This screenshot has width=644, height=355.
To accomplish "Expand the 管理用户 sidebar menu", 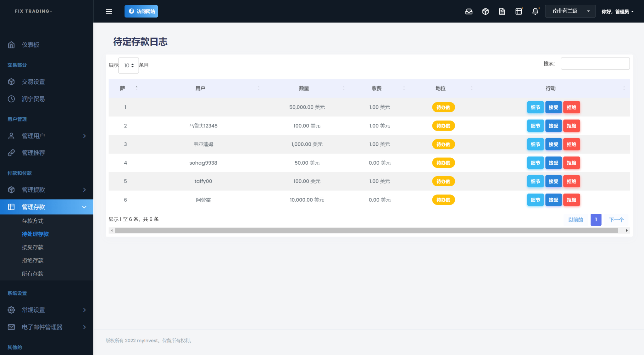I will click(47, 136).
